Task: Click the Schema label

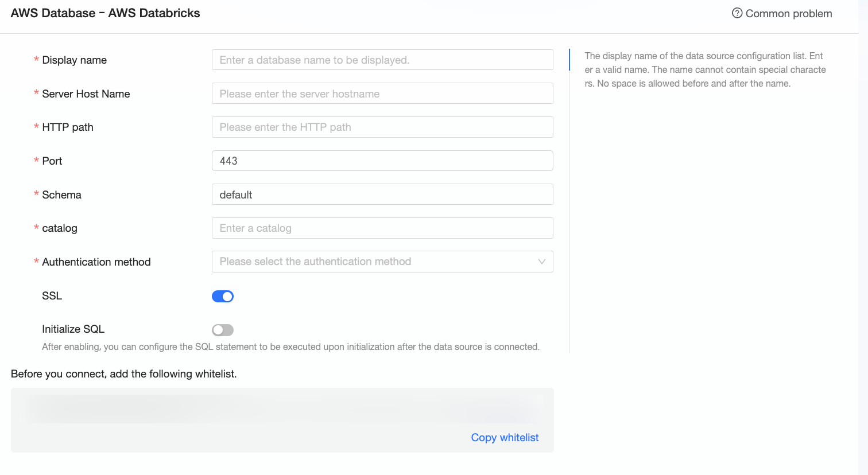Action: click(62, 195)
